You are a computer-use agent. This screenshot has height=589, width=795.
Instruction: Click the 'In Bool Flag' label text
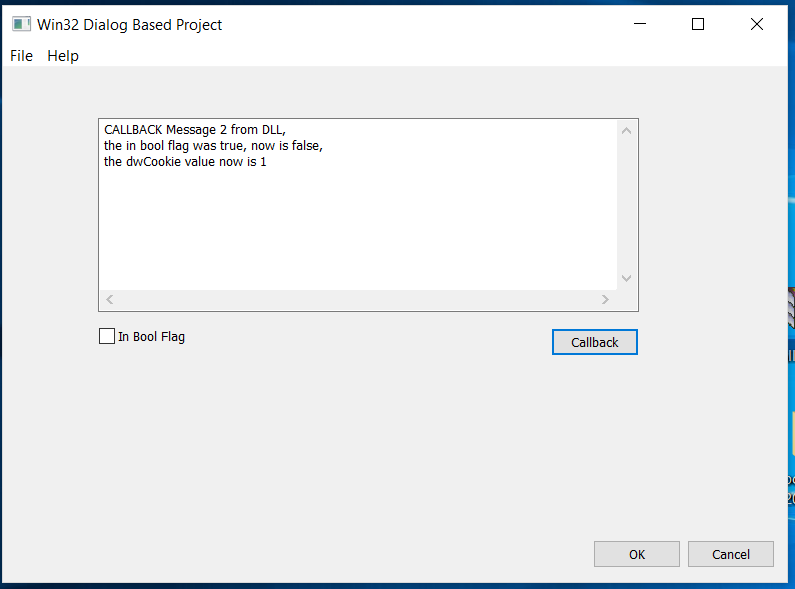(152, 337)
